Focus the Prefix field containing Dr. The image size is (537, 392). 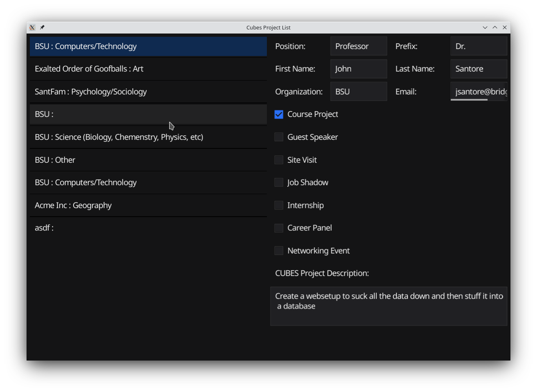479,46
